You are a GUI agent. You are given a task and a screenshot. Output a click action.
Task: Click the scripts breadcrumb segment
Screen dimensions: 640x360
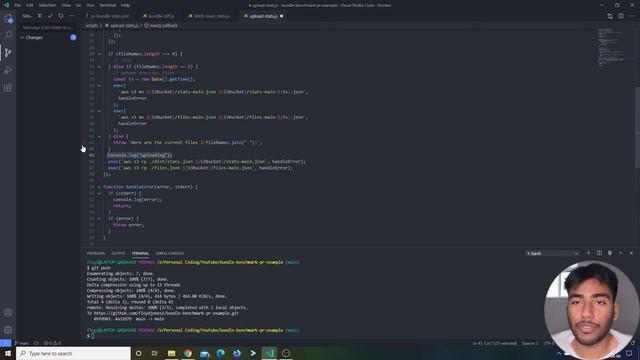coord(92,26)
